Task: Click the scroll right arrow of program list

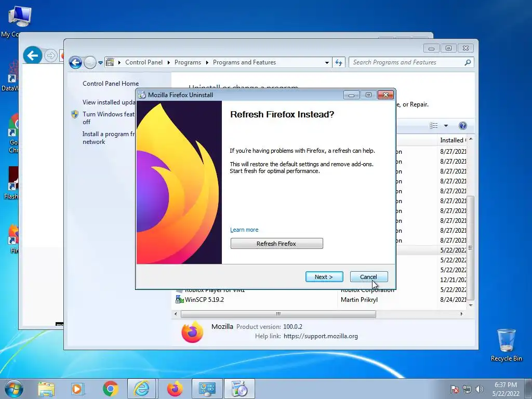Action: pos(461,314)
